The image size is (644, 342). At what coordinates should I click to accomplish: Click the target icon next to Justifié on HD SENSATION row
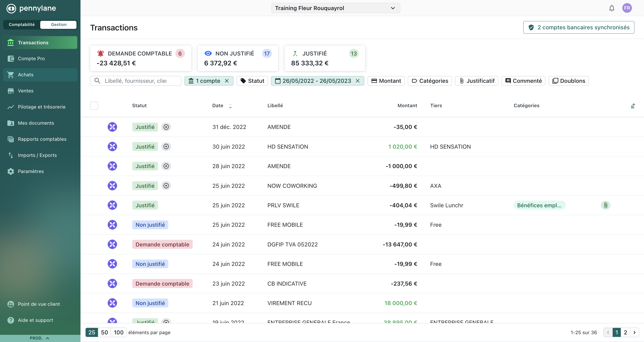(x=166, y=146)
